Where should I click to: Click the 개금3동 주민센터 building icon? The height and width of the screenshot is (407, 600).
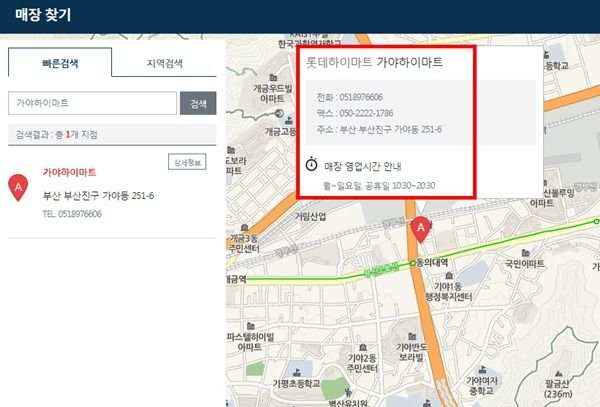click(x=245, y=228)
